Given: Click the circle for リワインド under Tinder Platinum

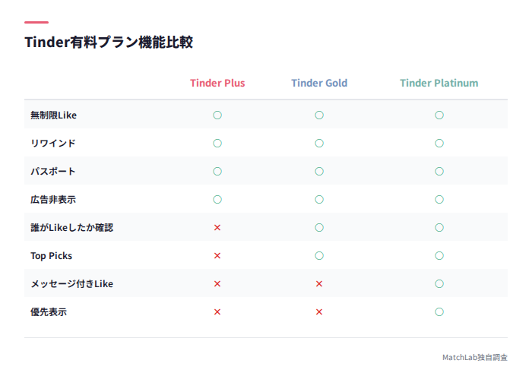Looking at the screenshot, I should pos(439,144).
